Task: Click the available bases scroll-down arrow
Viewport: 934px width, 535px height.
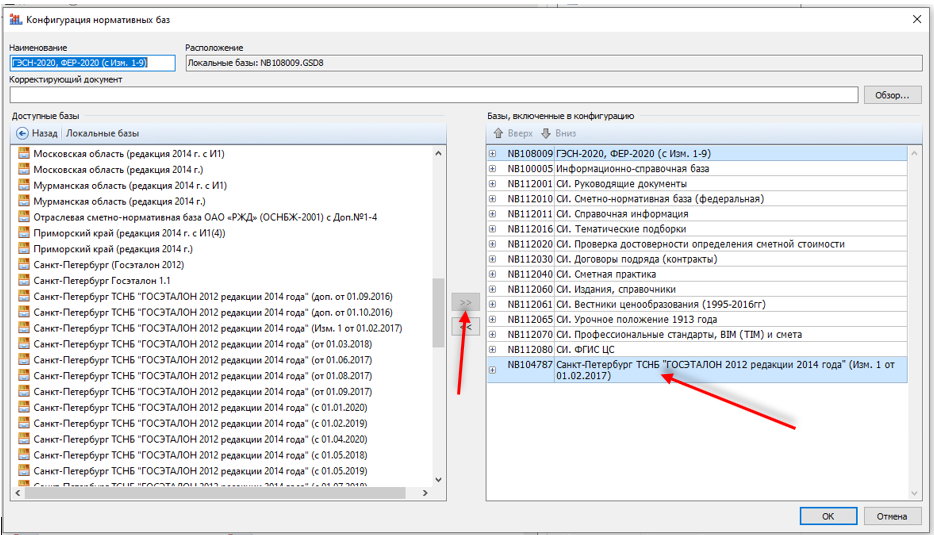Action: click(x=438, y=480)
